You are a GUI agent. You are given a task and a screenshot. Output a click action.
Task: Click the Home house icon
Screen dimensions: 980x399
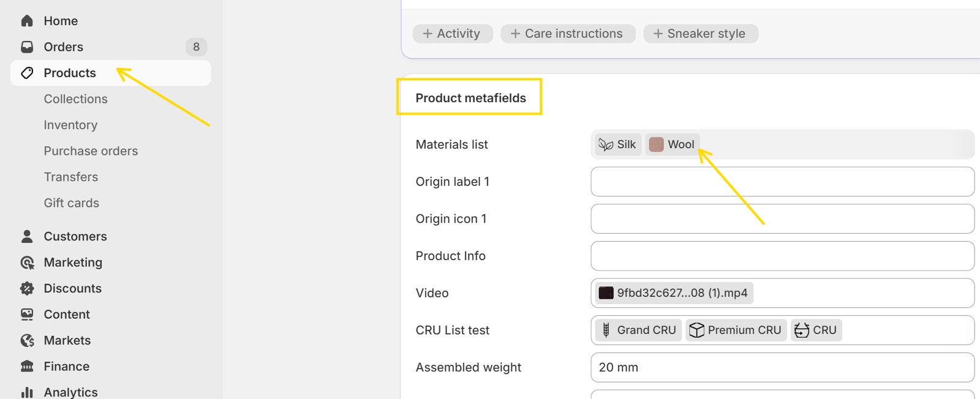click(27, 21)
